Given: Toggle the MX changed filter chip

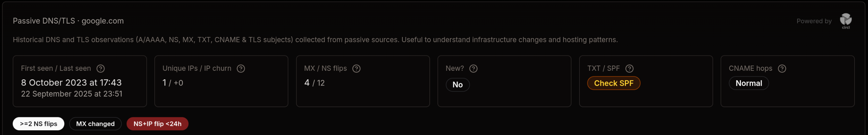Looking at the screenshot, I should tap(95, 124).
